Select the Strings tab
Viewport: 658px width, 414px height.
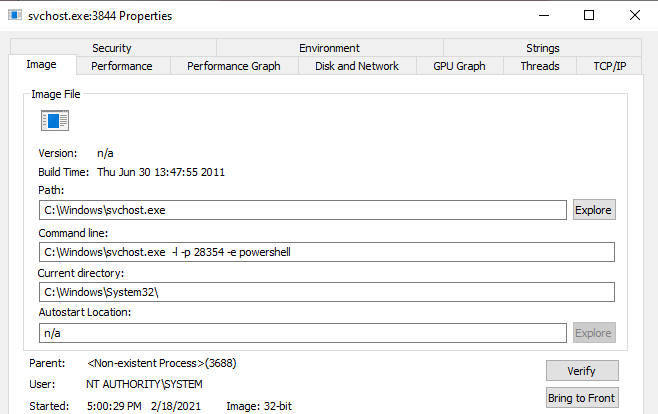(x=542, y=48)
